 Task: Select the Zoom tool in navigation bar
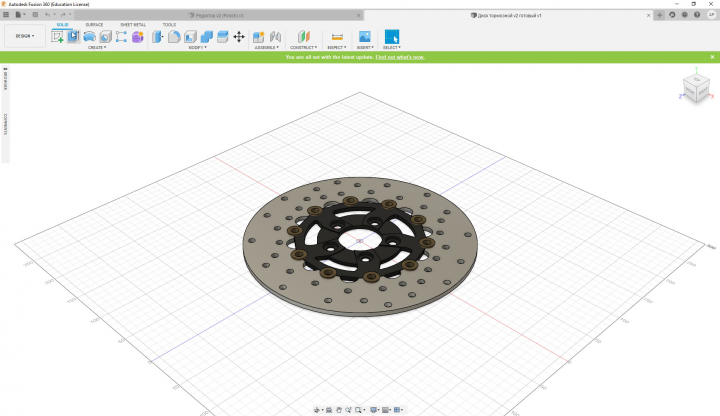349,410
